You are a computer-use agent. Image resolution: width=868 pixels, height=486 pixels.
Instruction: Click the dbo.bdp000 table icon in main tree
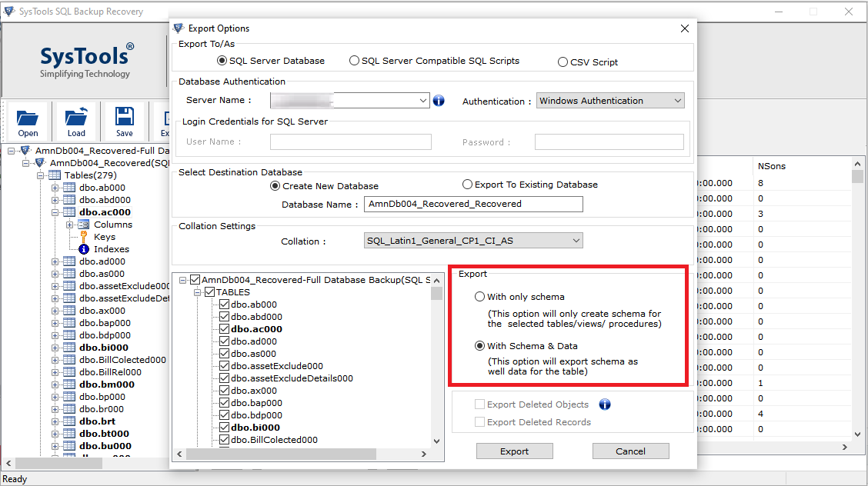click(69, 335)
